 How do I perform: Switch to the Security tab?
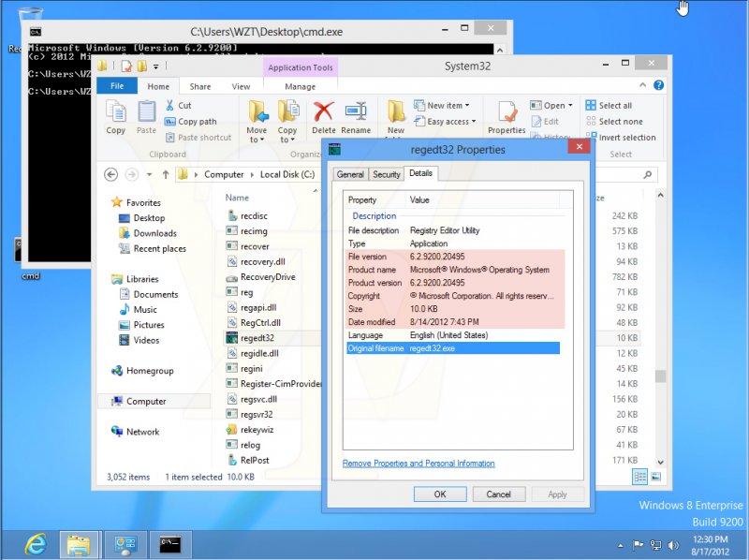[x=386, y=174]
